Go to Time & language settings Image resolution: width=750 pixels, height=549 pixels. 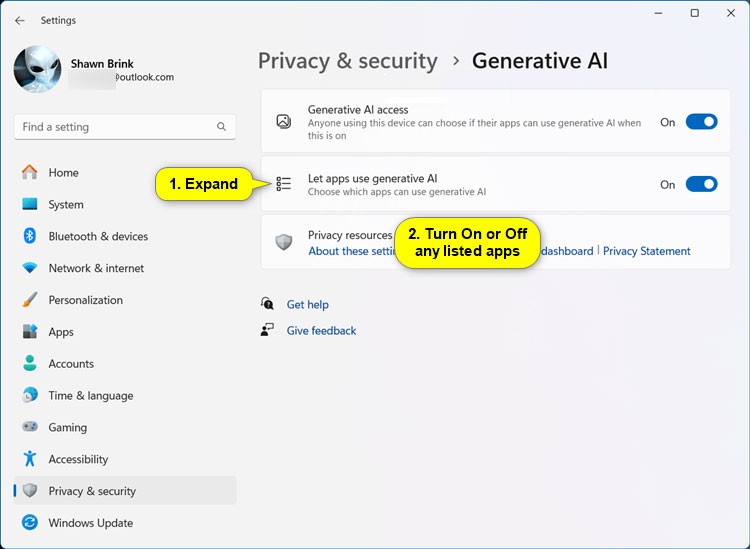pos(89,396)
